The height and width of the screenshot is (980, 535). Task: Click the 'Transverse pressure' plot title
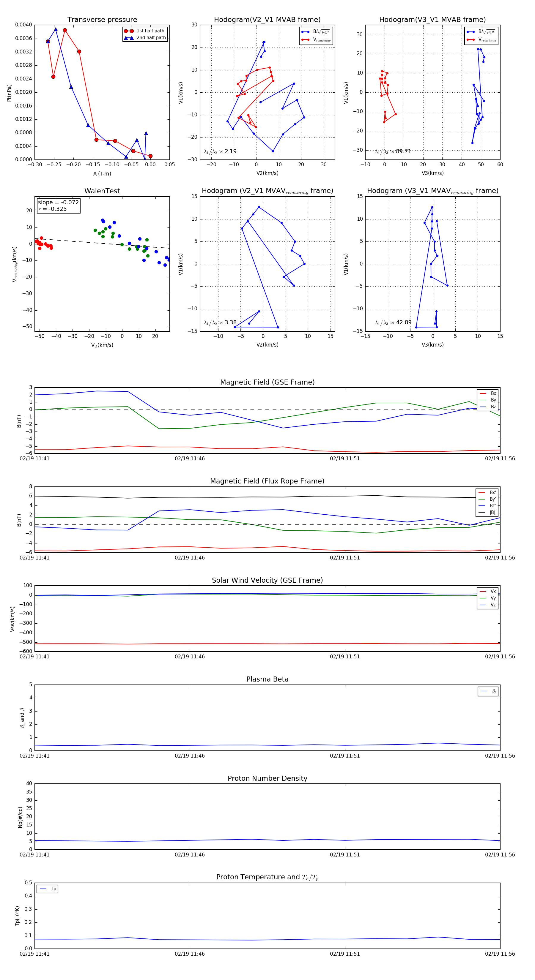[x=102, y=20]
